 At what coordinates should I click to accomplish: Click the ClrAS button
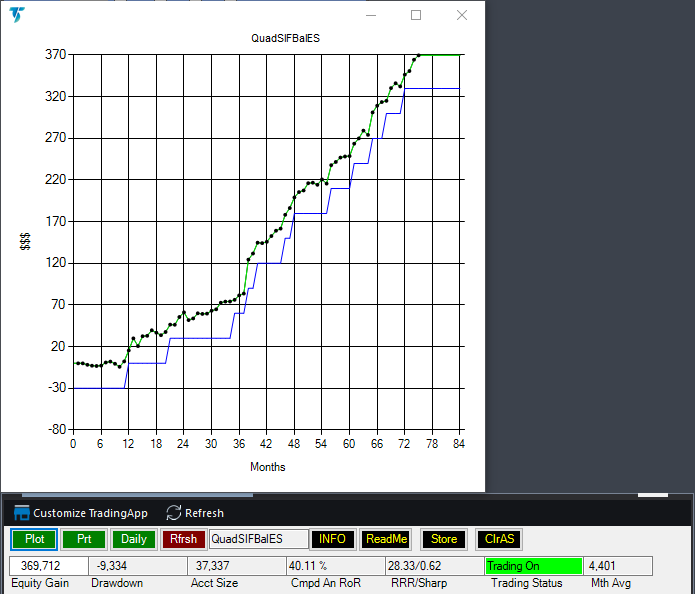pos(498,539)
